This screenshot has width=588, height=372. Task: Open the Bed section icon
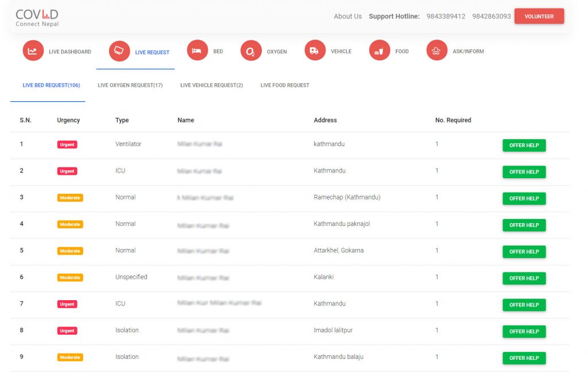pyautogui.click(x=198, y=51)
